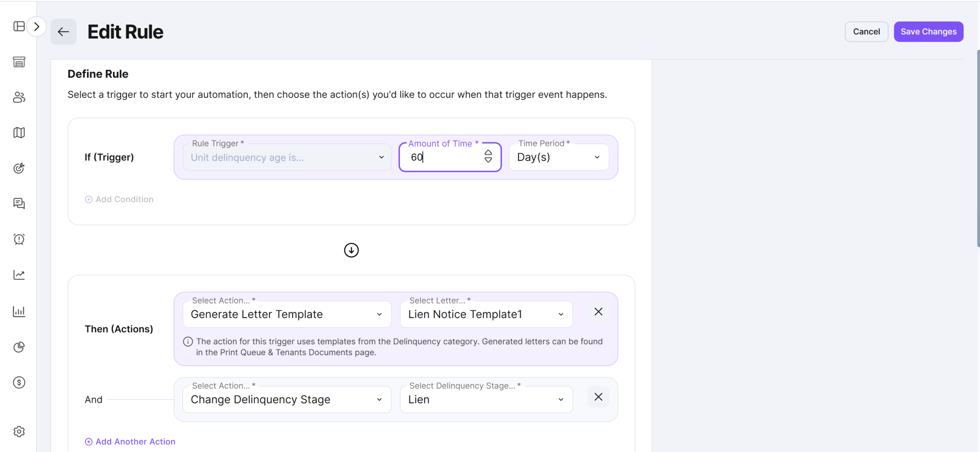The width and height of the screenshot is (980, 452).
Task: Expand the sidebar with the chevron arrow
Action: (37, 26)
